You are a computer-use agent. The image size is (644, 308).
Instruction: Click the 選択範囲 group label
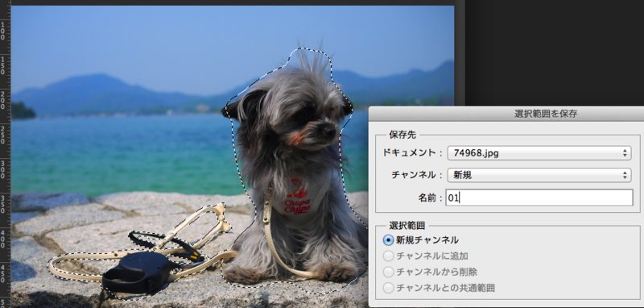tap(407, 225)
